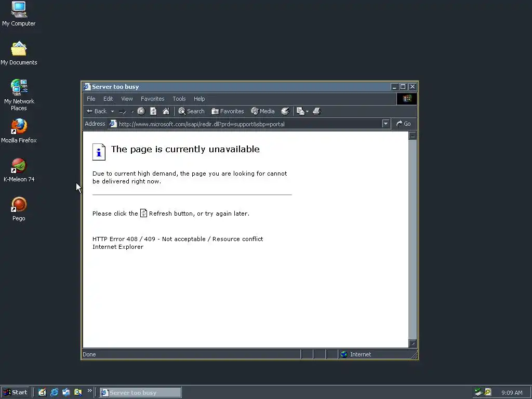The image size is (532, 399).
Task: Click the IE icon in title bar
Action: click(87, 87)
